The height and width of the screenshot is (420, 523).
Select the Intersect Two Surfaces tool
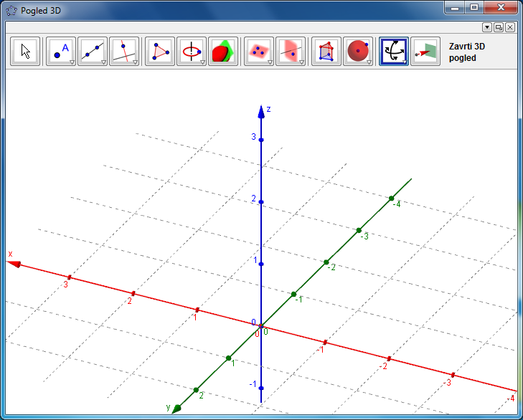tap(223, 52)
